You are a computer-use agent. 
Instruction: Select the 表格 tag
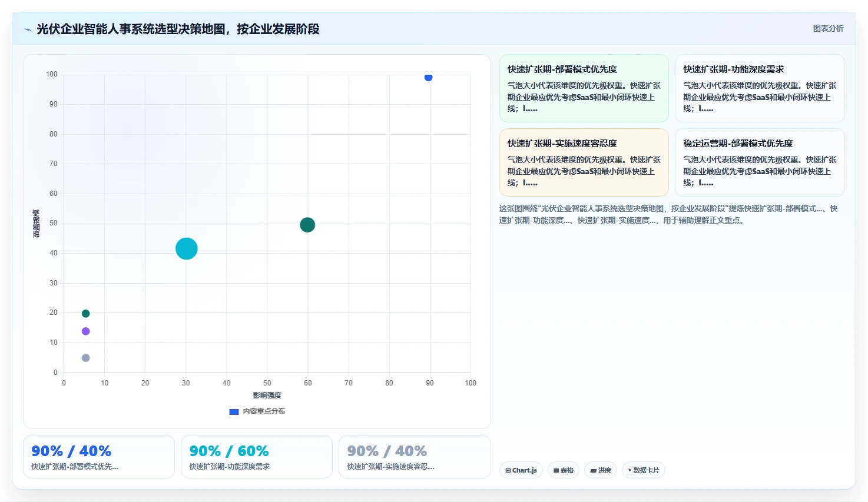(x=564, y=470)
